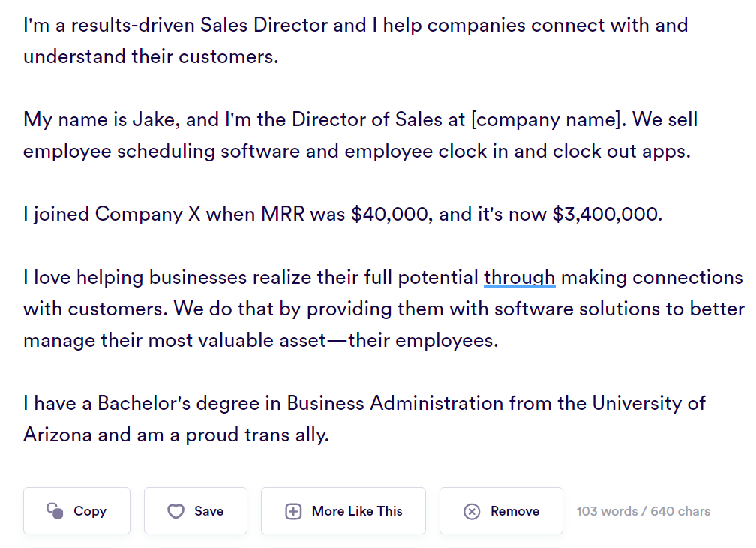Viewport: 756px width, 548px height.
Task: Click the heart icon to save
Action: (175, 511)
